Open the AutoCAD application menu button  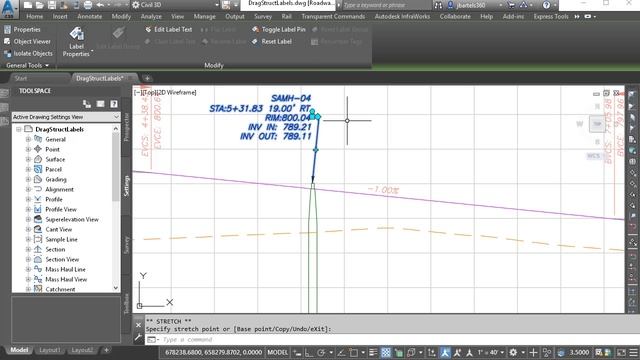(8, 8)
